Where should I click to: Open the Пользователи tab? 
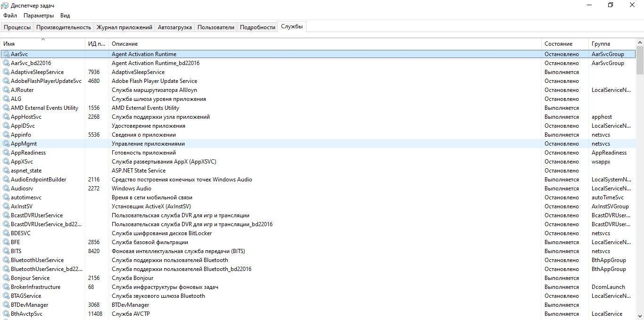click(216, 27)
